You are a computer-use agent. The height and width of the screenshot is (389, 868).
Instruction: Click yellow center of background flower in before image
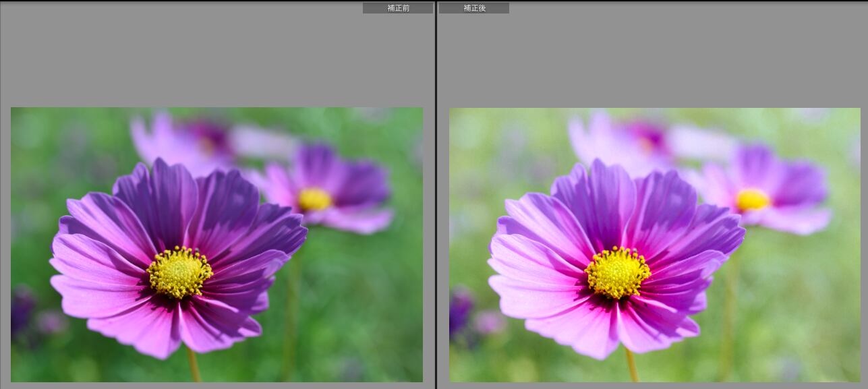click(315, 199)
